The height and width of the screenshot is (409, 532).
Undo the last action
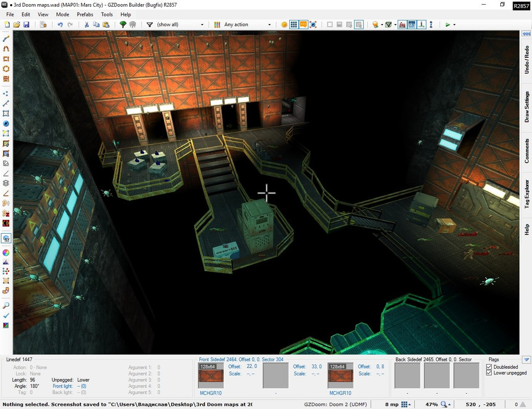[60, 25]
